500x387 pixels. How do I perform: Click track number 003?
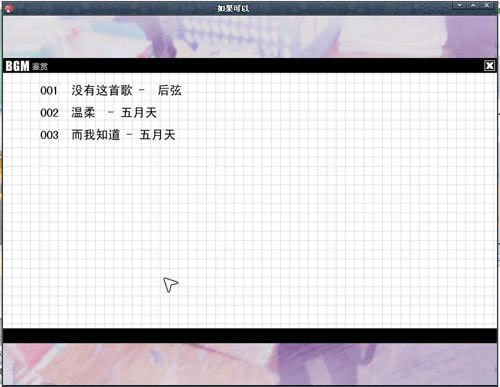coord(49,135)
